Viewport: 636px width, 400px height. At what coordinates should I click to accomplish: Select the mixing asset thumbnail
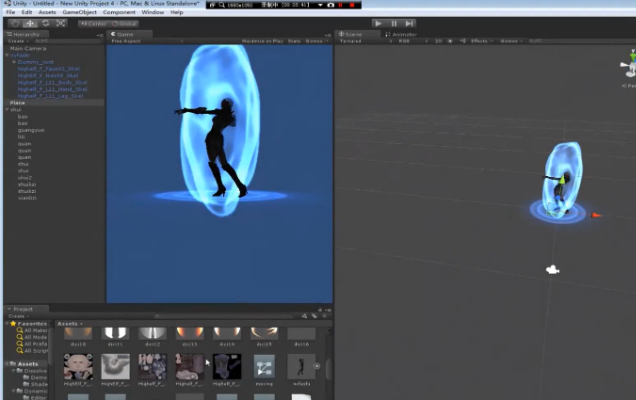(x=264, y=367)
